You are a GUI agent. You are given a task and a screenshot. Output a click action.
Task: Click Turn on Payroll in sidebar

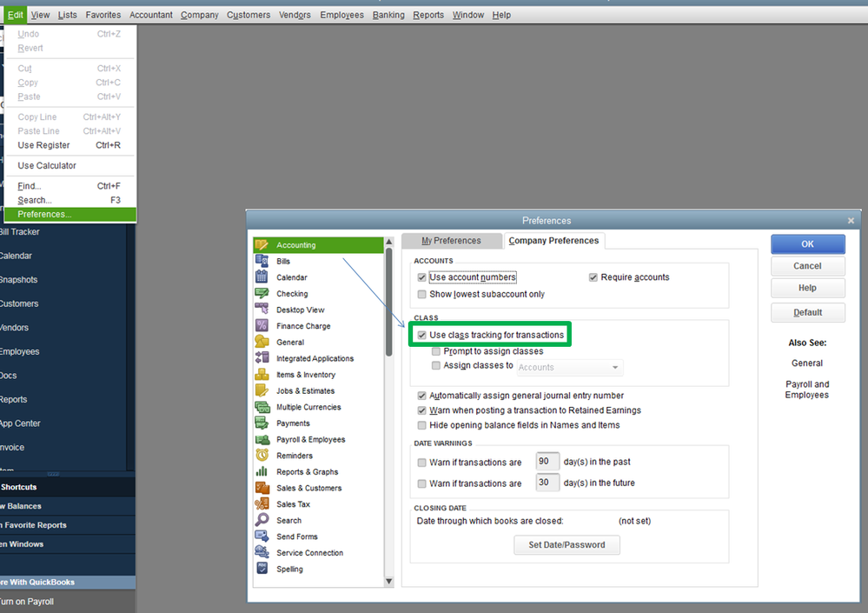[x=27, y=602]
